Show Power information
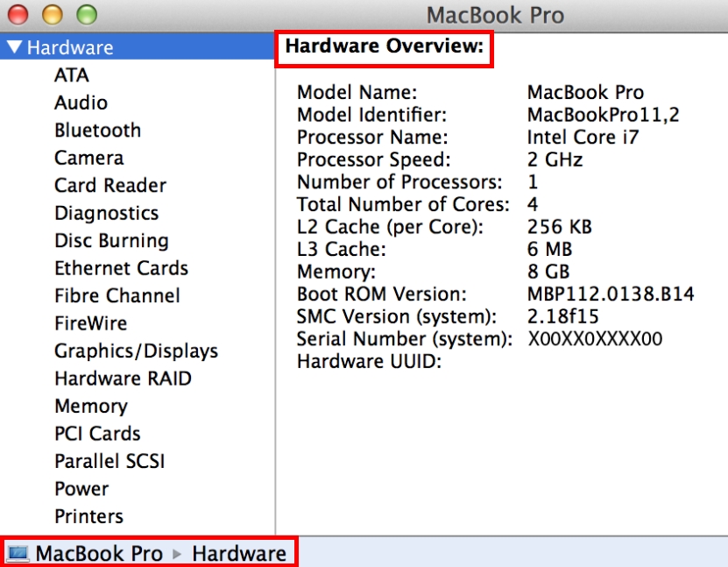 tap(81, 489)
